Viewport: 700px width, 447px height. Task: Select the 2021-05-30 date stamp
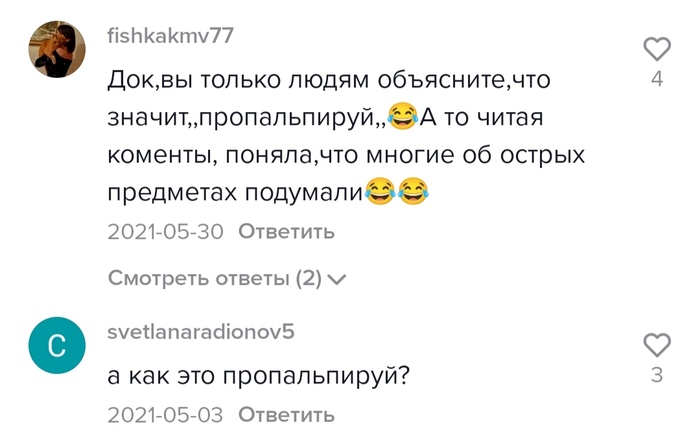click(164, 232)
